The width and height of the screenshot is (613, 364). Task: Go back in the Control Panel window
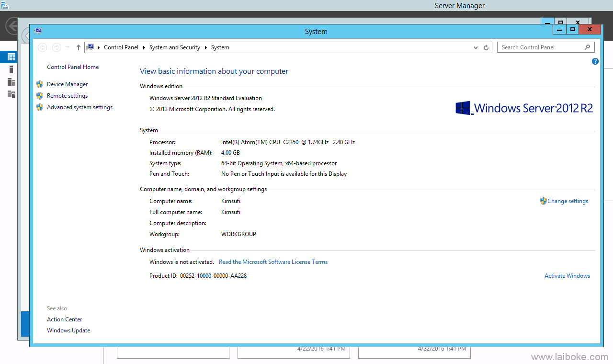pos(42,47)
